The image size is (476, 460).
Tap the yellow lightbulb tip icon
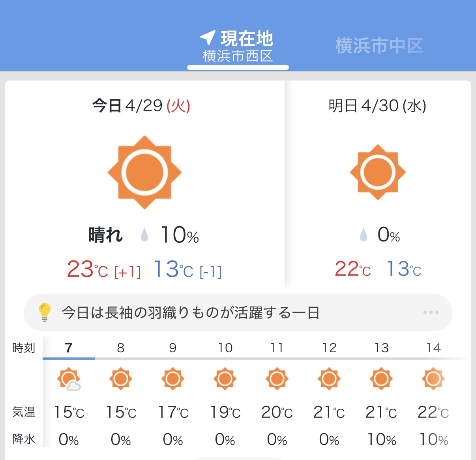click(x=45, y=312)
